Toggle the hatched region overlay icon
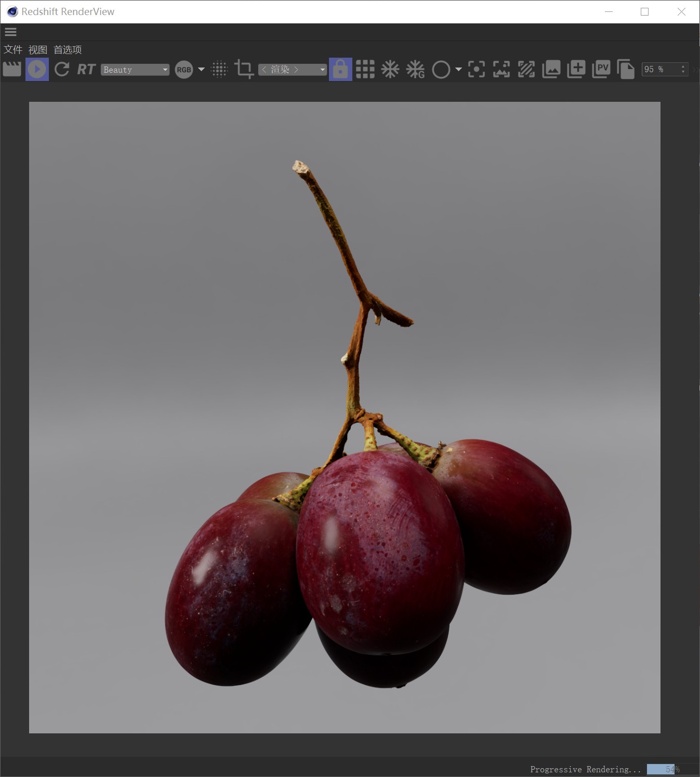Viewport: 700px width, 777px height. click(x=526, y=69)
